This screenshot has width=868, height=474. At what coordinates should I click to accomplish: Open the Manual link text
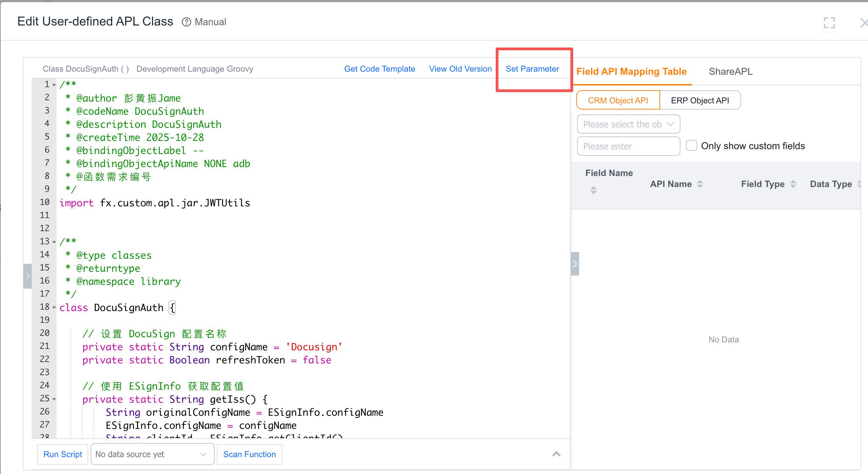[x=210, y=22]
